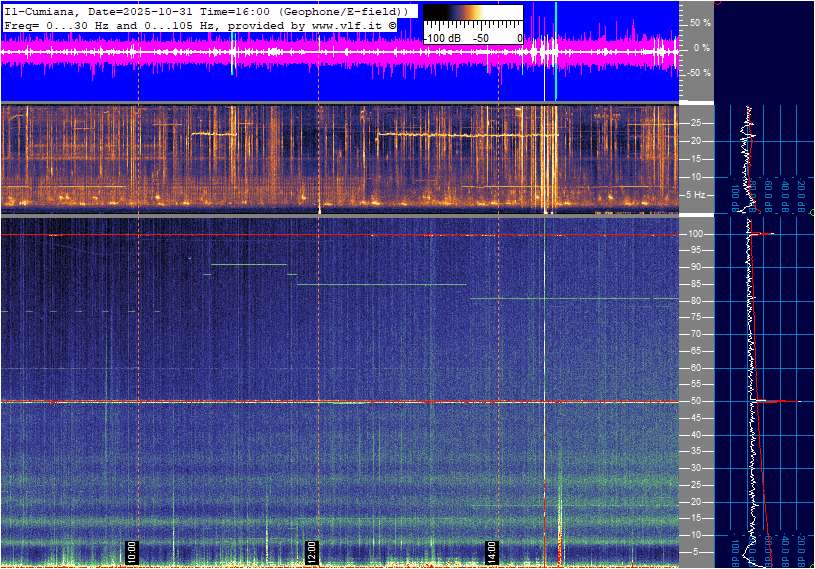Click the 25 Hz tick on geophone axis

(696, 122)
